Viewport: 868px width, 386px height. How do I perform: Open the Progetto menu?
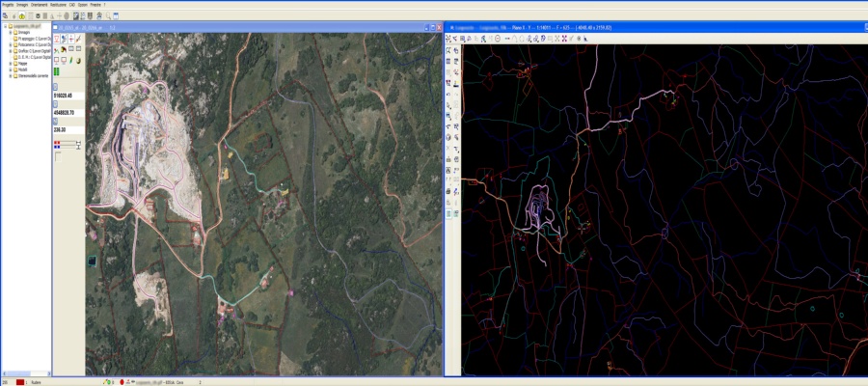pos(8,5)
